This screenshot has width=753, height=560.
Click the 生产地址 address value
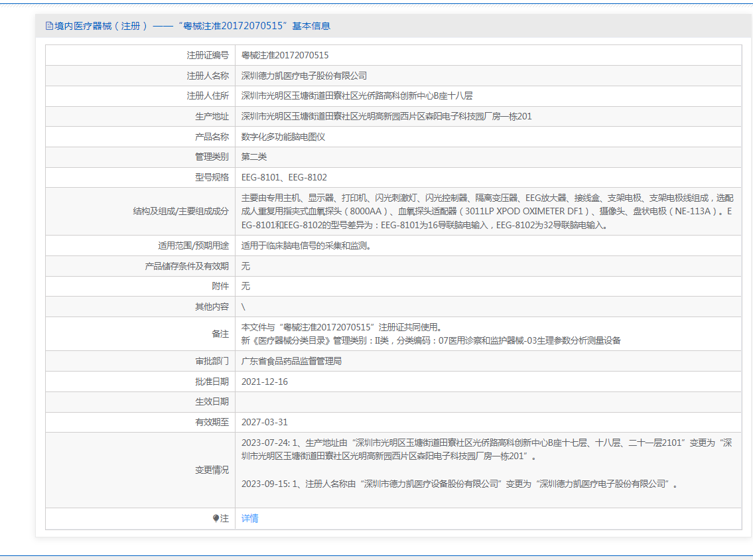(x=386, y=116)
